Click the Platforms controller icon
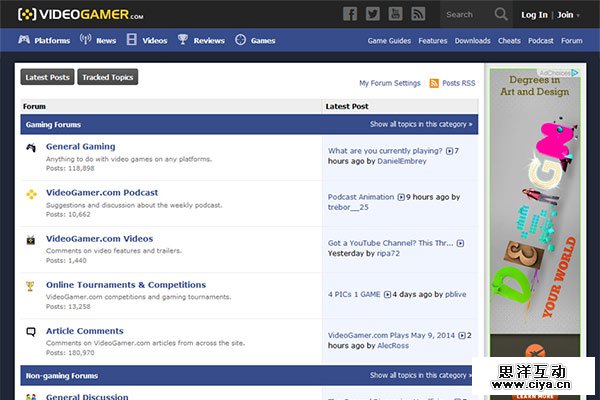600x400 pixels. tap(24, 39)
